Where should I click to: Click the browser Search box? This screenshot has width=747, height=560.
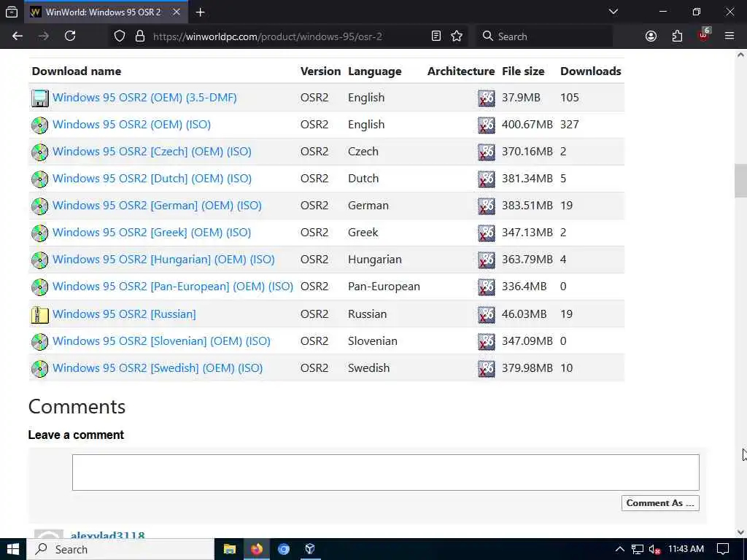544,36
